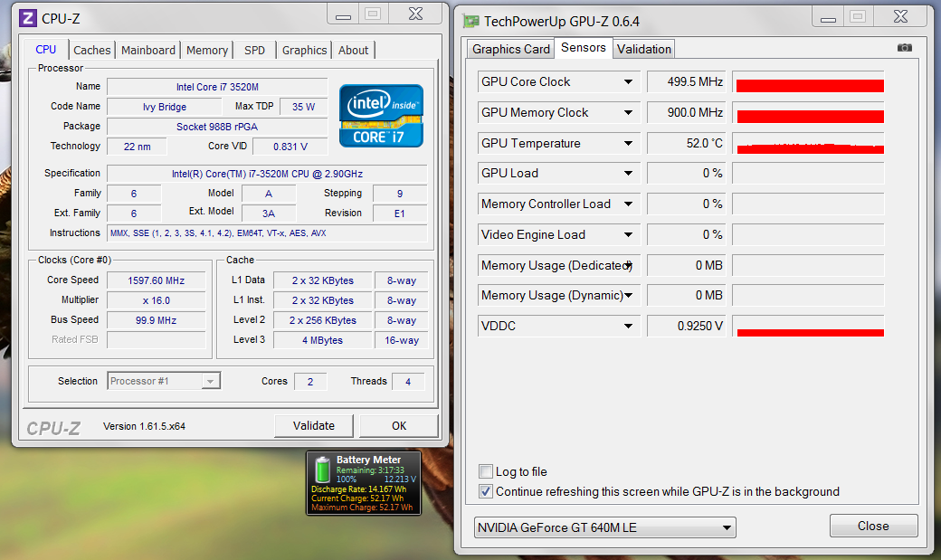Click the Close button in GPU-Z

tap(873, 526)
